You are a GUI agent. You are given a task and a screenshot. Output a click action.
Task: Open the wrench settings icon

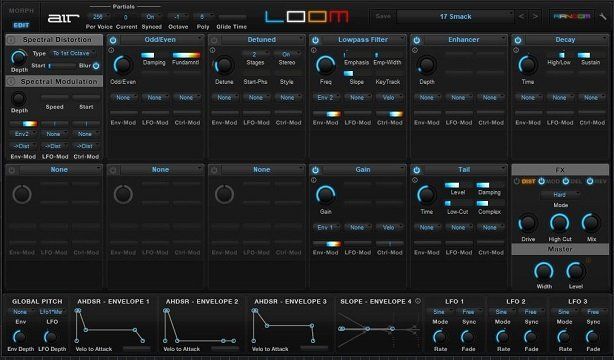tap(603, 16)
